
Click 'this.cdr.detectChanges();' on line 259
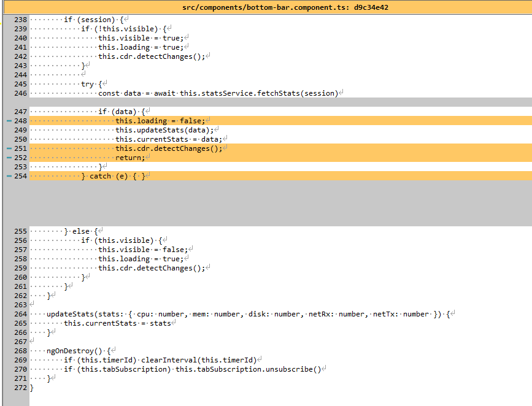[152, 268]
